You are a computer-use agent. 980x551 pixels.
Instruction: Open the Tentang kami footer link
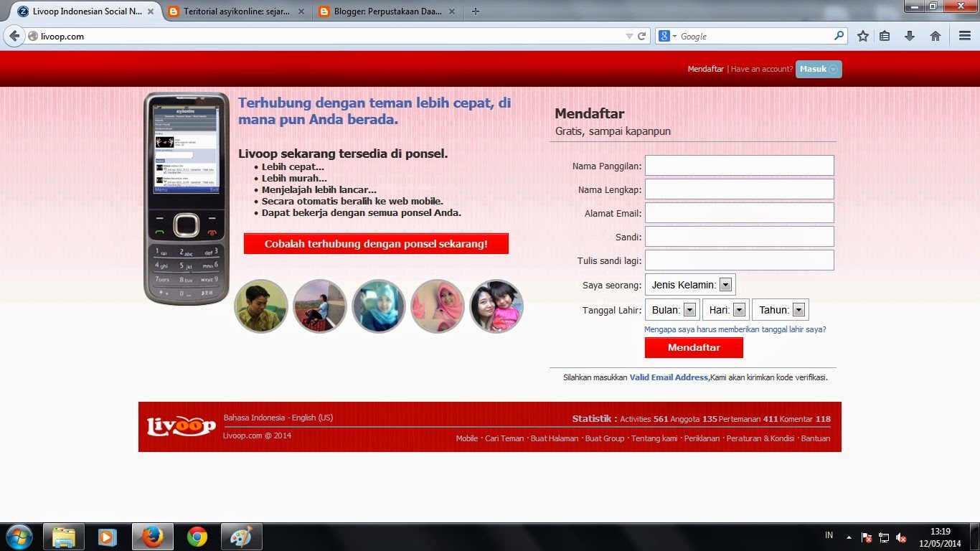pos(654,438)
